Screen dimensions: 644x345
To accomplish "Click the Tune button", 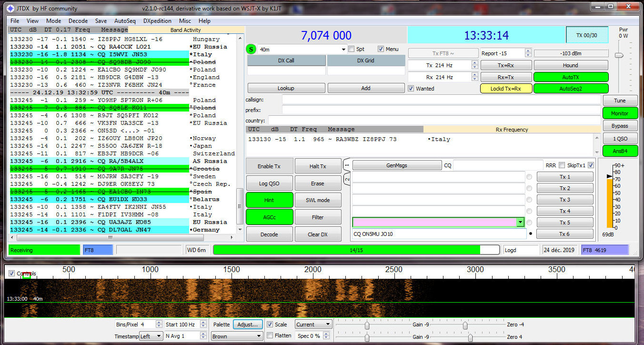I will coord(620,101).
